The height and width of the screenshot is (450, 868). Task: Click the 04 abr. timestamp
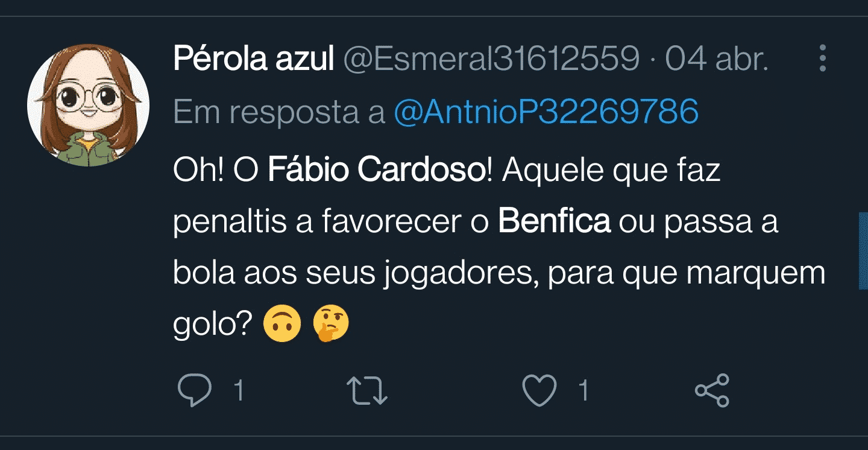[x=717, y=59]
